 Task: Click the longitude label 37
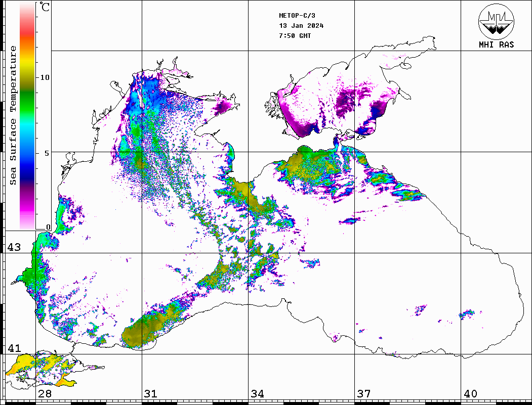[364, 394]
